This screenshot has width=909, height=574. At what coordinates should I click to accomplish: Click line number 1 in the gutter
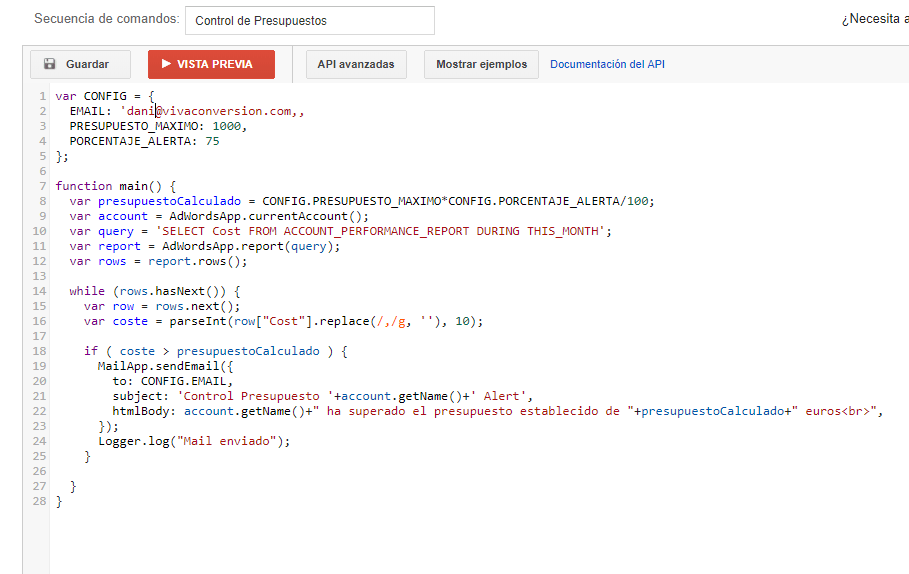[x=42, y=96]
